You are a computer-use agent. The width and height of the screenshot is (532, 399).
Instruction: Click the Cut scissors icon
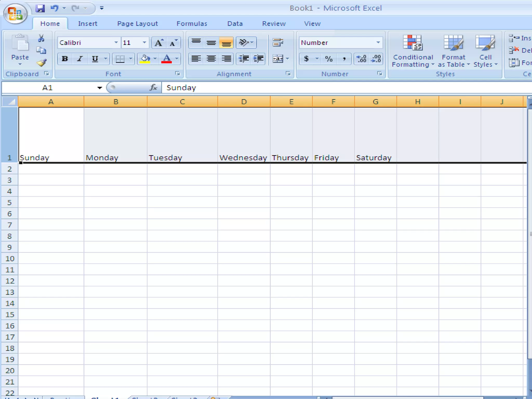(x=41, y=38)
